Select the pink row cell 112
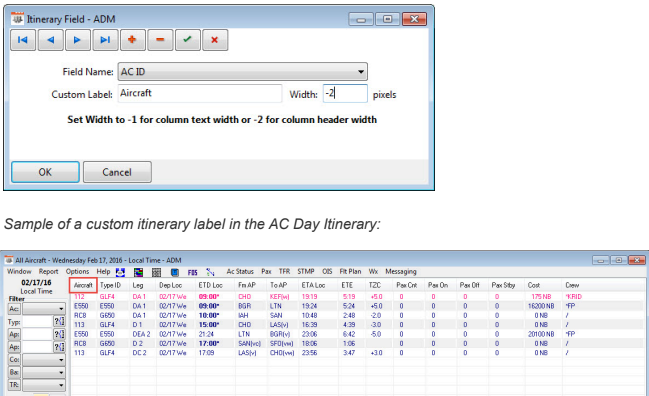This screenshot has height=396, width=649. click(x=79, y=297)
